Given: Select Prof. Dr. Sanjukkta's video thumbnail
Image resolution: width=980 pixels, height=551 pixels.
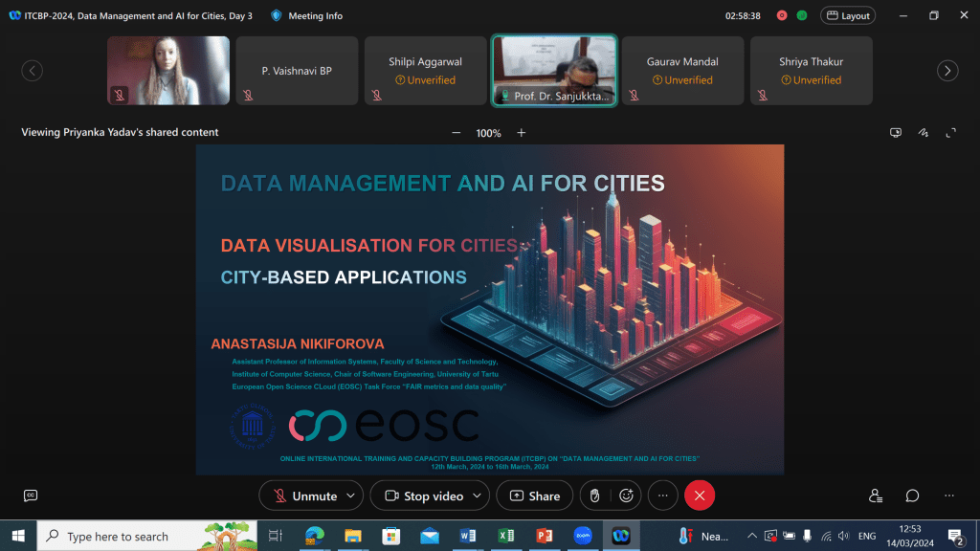Looking at the screenshot, I should point(554,70).
